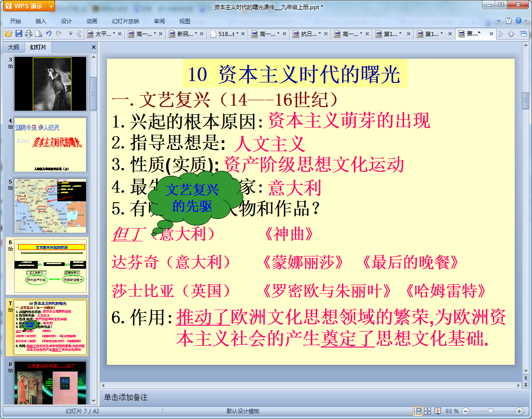Screen dimensions: 532x419
Task: Open the 设计 menu
Action: 66,21
